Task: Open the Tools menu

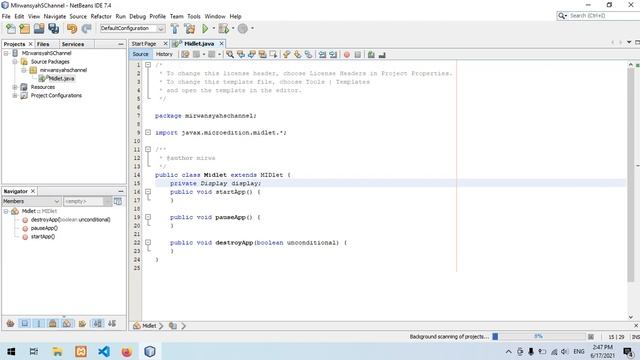Action: 194,16
